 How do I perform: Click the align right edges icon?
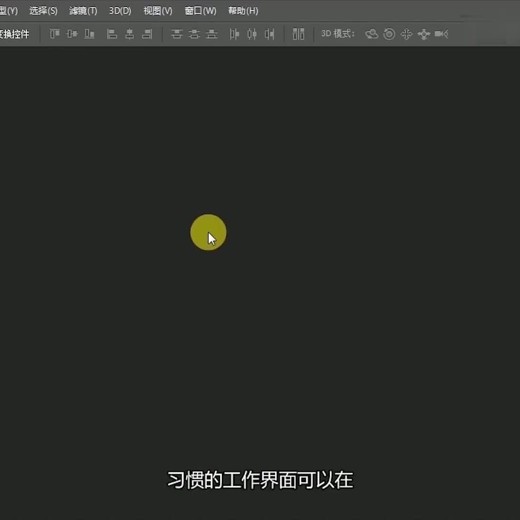point(147,34)
